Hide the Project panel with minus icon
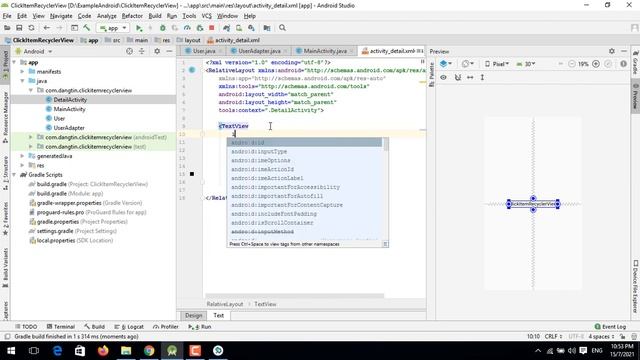640x360 pixels. [x=169, y=51]
